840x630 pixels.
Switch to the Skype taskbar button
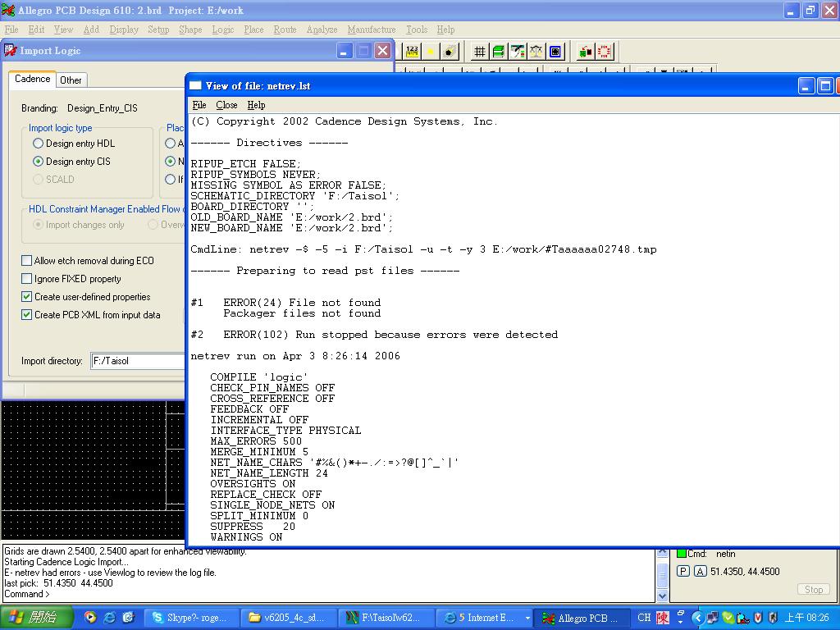click(x=192, y=618)
